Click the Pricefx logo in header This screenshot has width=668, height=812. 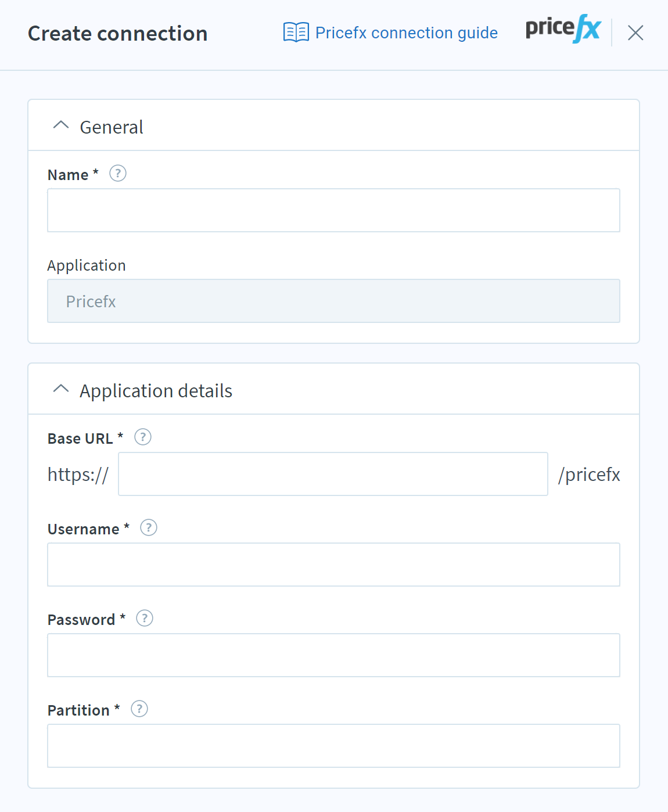click(x=562, y=30)
